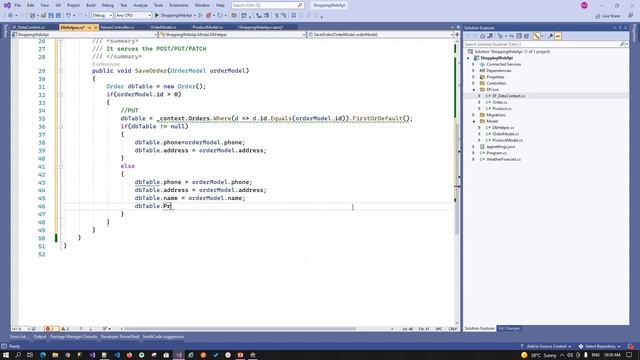Click Solution Explorer Properties wrench icon

pos(550,36)
